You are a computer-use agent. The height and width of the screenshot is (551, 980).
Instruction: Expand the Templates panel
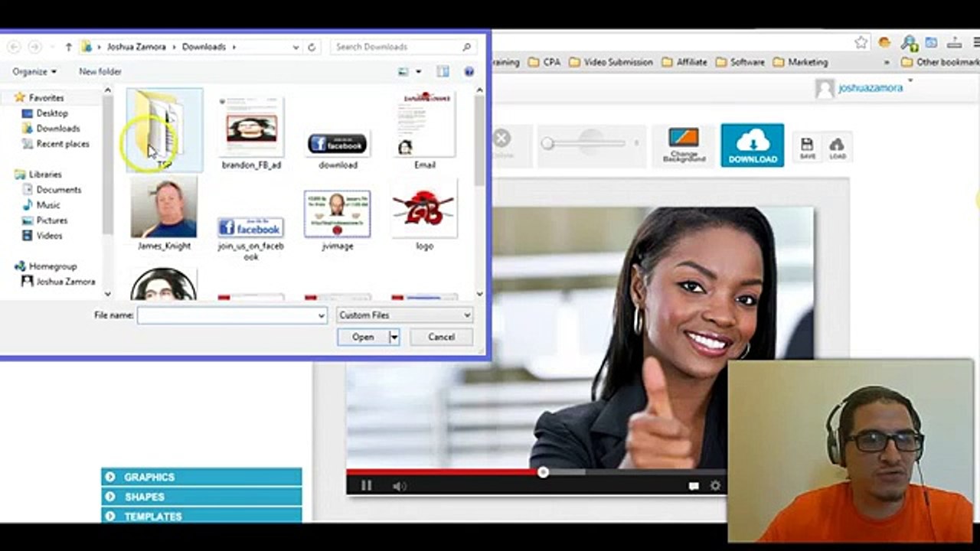[201, 517]
